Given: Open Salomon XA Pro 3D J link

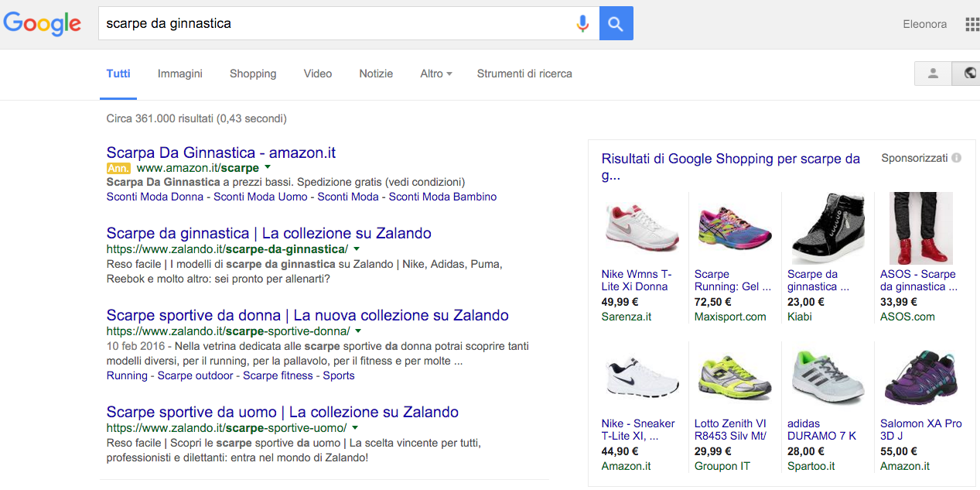Looking at the screenshot, I should (x=921, y=430).
